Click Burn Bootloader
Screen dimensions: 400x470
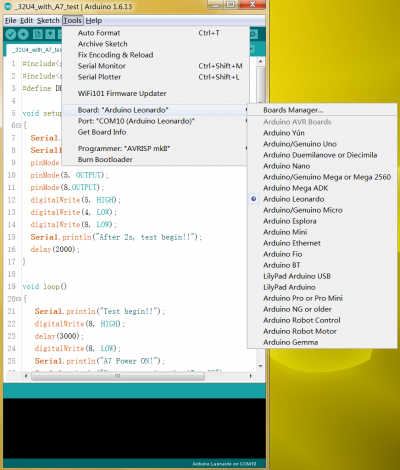pos(156,159)
